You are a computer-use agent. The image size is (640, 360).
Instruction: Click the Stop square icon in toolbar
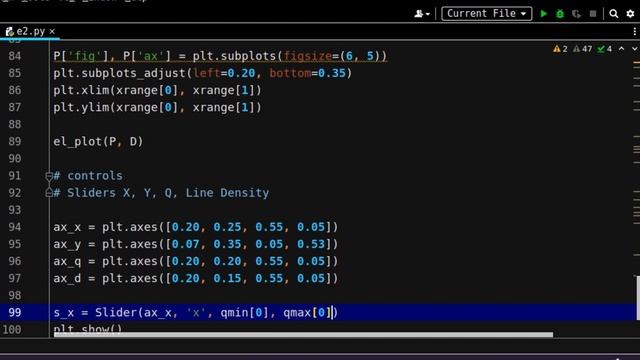(593, 13)
